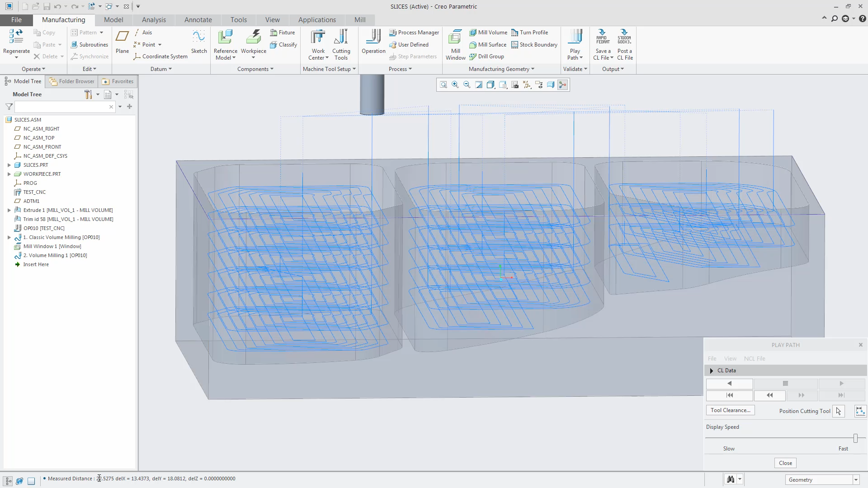Open the Machine Tool Setup group dropdown
Image resolution: width=868 pixels, height=488 pixels.
click(330, 69)
